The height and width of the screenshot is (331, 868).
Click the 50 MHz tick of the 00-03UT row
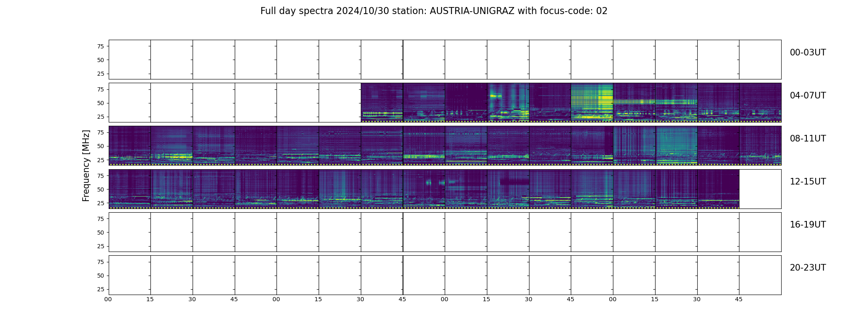click(100, 60)
